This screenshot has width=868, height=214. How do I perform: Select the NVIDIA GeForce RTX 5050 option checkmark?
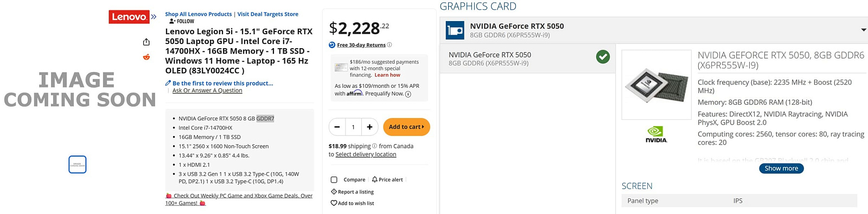[x=603, y=57]
